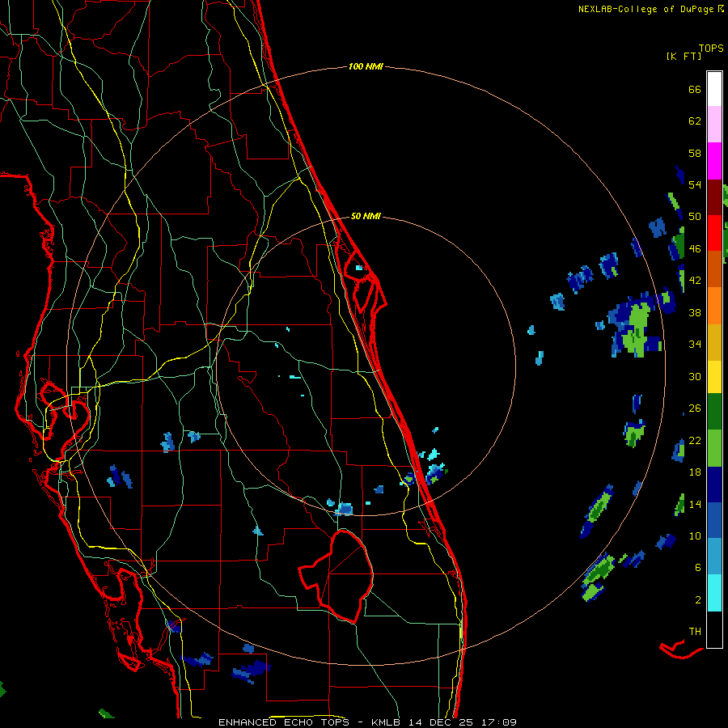Click the black TH threshold swatch
Image resolution: width=728 pixels, height=728 pixels.
714,629
